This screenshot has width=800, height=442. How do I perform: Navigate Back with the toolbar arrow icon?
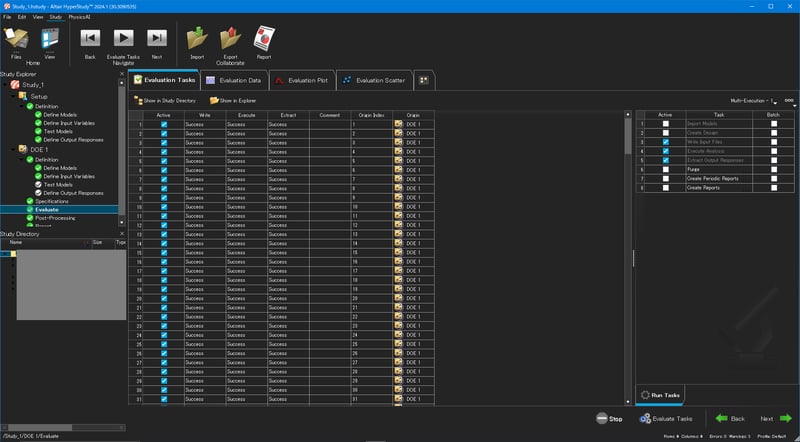[x=90, y=38]
